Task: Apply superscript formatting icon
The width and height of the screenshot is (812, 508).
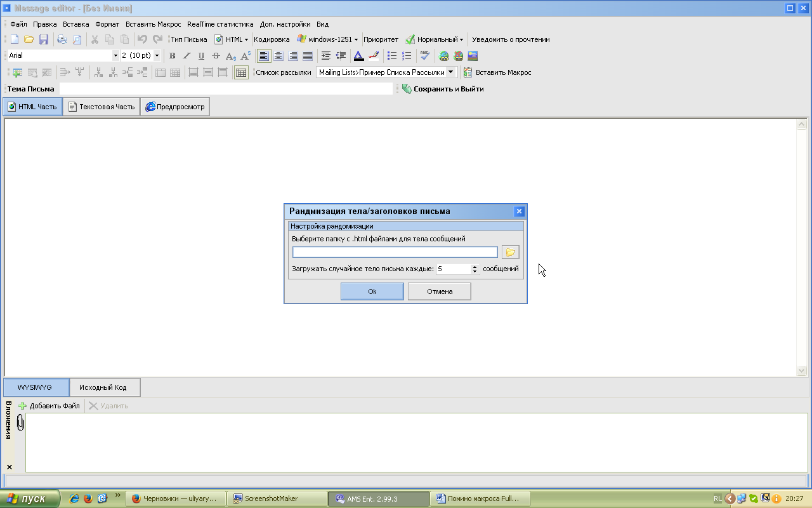Action: (246, 56)
